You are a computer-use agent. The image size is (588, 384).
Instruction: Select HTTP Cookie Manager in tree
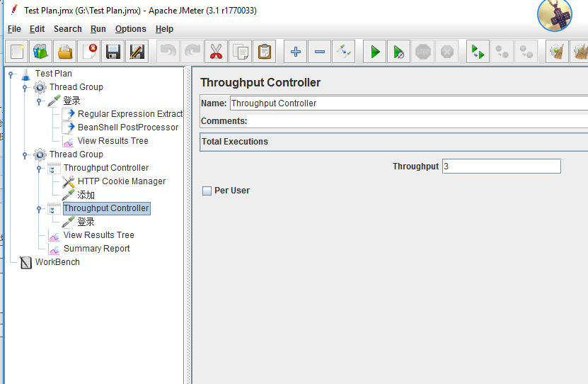click(122, 181)
